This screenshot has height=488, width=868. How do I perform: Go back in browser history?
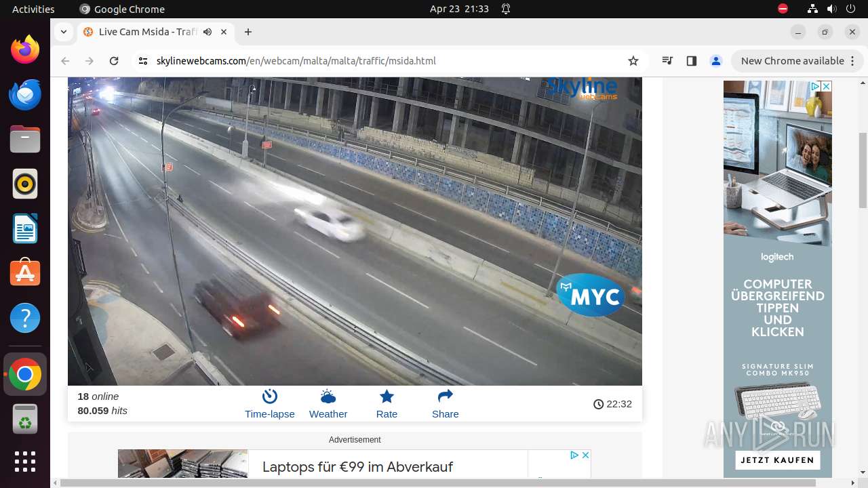[x=65, y=61]
